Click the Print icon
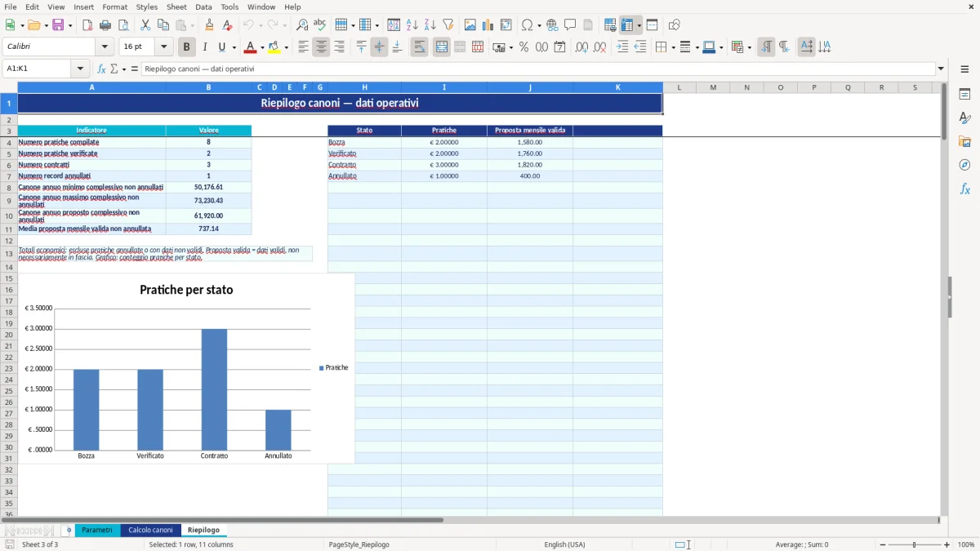This screenshot has height=551, width=980. 105,25
